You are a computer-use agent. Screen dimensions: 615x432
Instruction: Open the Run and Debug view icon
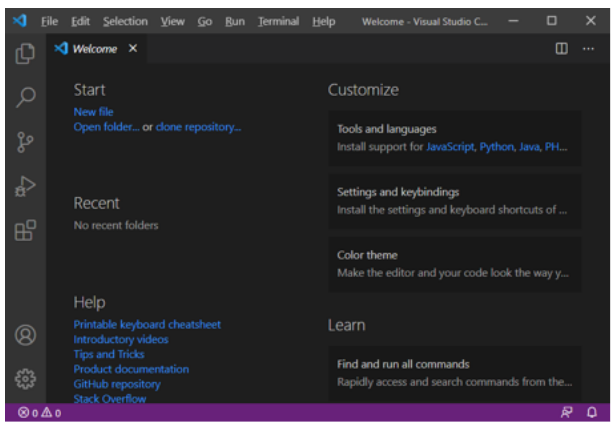25,186
